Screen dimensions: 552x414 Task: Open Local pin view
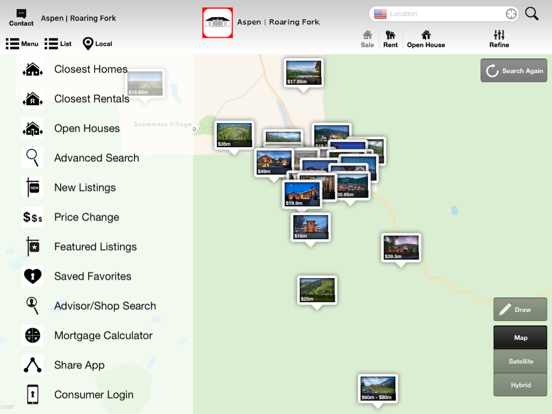click(98, 44)
